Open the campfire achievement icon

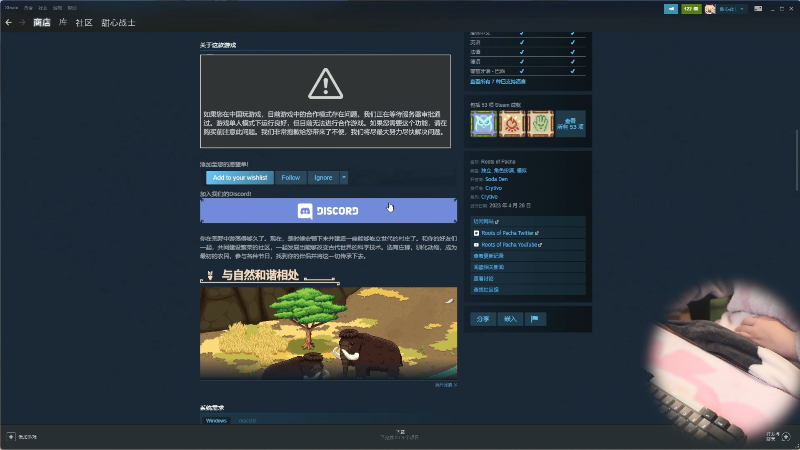[512, 123]
